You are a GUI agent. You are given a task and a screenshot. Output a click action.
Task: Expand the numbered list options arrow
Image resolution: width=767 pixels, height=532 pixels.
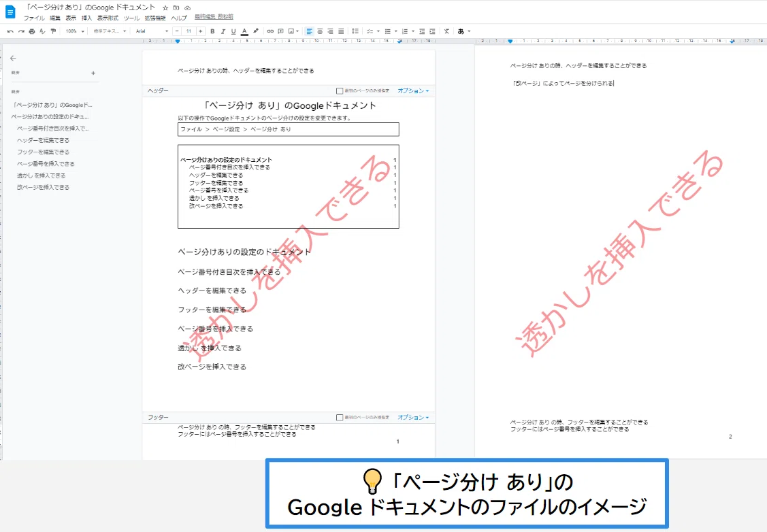click(413, 31)
